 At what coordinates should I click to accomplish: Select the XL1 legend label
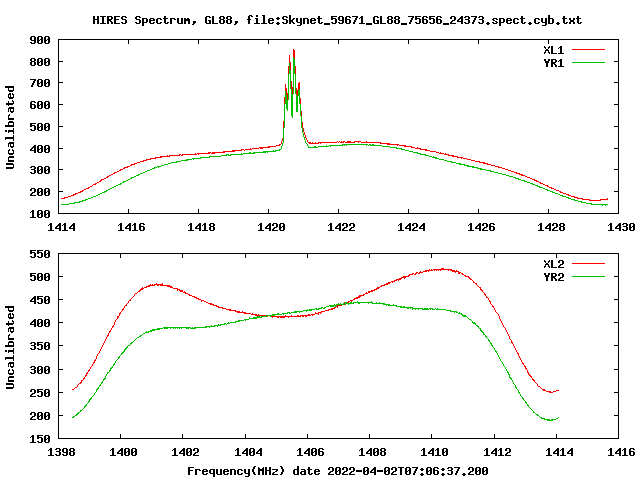553,50
